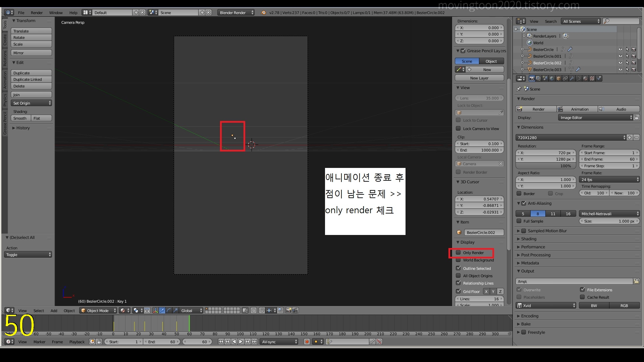Open the Render menu in top bar
The image size is (644, 362).
click(37, 13)
